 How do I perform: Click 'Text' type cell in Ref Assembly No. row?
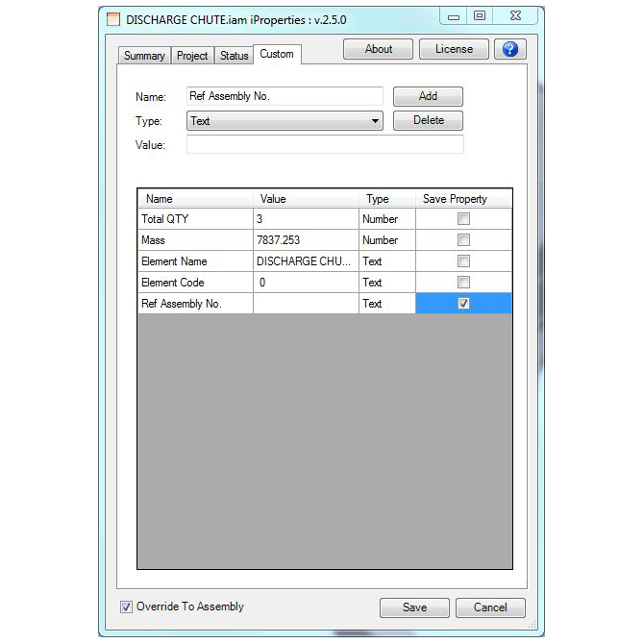pyautogui.click(x=387, y=304)
